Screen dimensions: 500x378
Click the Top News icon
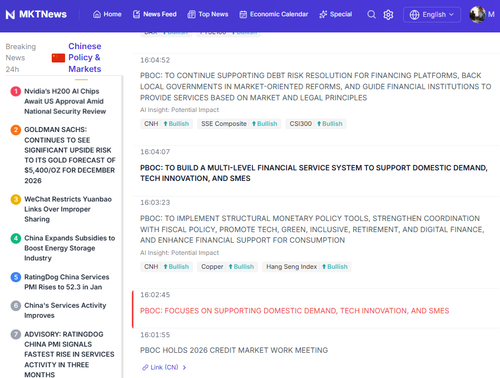click(191, 14)
